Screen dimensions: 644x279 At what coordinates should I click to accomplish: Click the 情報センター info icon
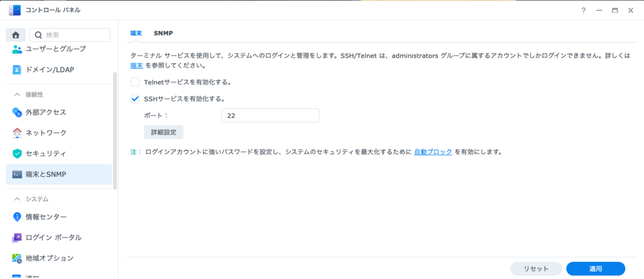point(17,217)
